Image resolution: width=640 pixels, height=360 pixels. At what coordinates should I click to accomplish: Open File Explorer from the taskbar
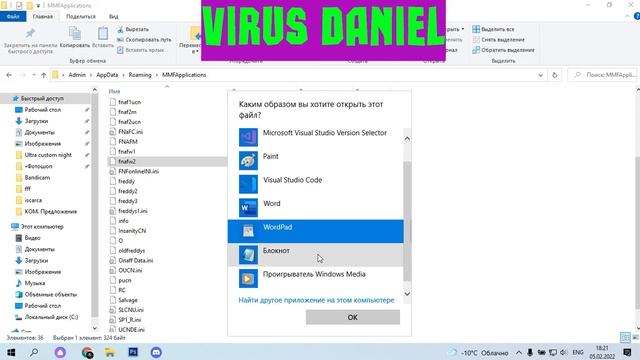(110, 352)
